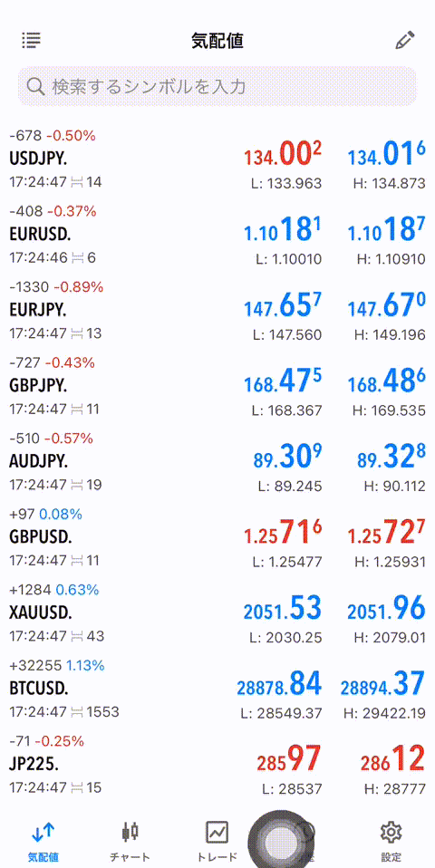435x868 pixels.
Task: Open the トレード trade tab icon
Action: (x=217, y=832)
